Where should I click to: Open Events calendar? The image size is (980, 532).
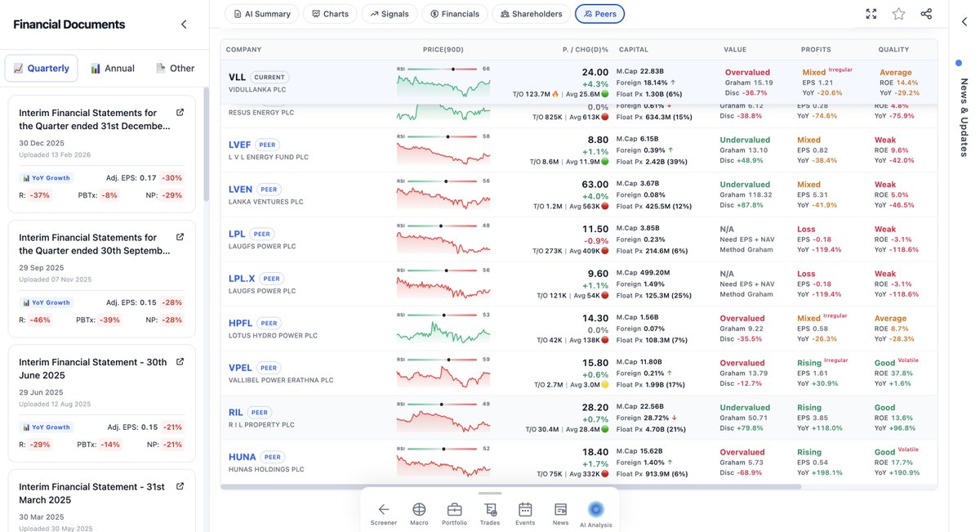click(525, 514)
